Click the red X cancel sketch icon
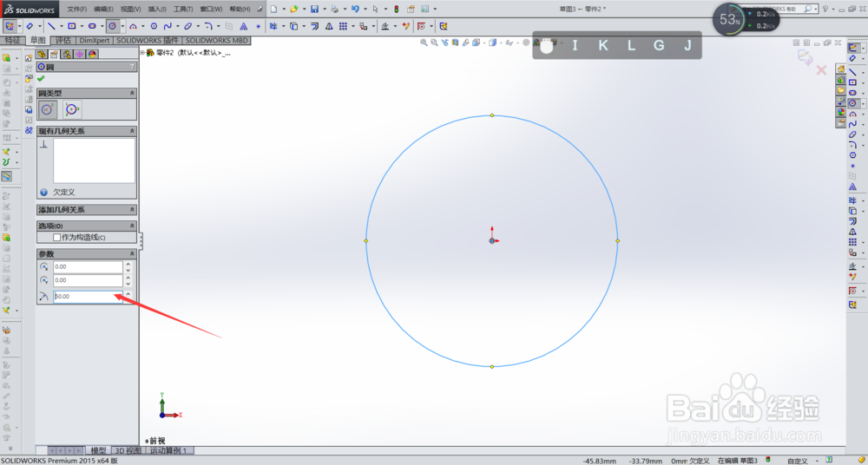Image resolution: width=868 pixels, height=465 pixels. tap(821, 69)
